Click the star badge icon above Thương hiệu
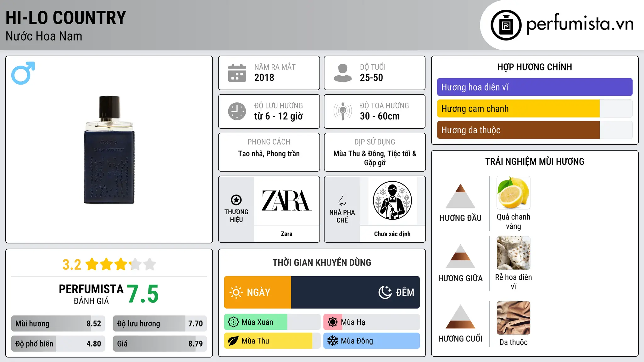644x362 pixels. [x=236, y=200]
